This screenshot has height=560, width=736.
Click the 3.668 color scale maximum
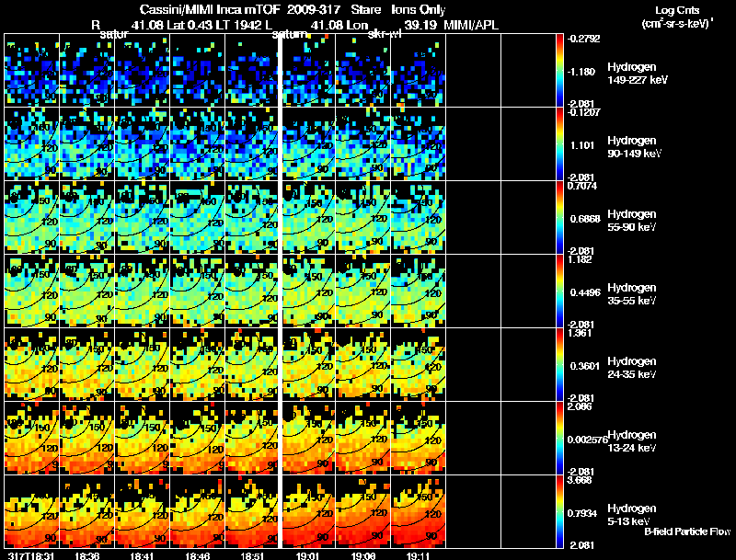(580, 480)
